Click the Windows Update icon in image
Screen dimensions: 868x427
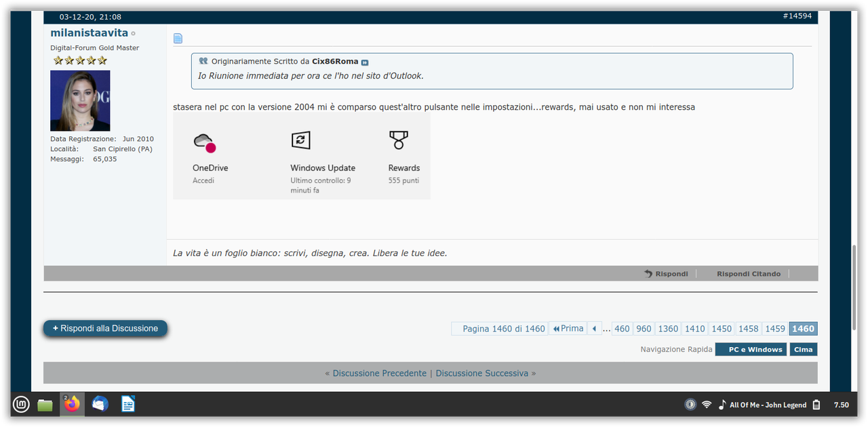click(x=300, y=140)
